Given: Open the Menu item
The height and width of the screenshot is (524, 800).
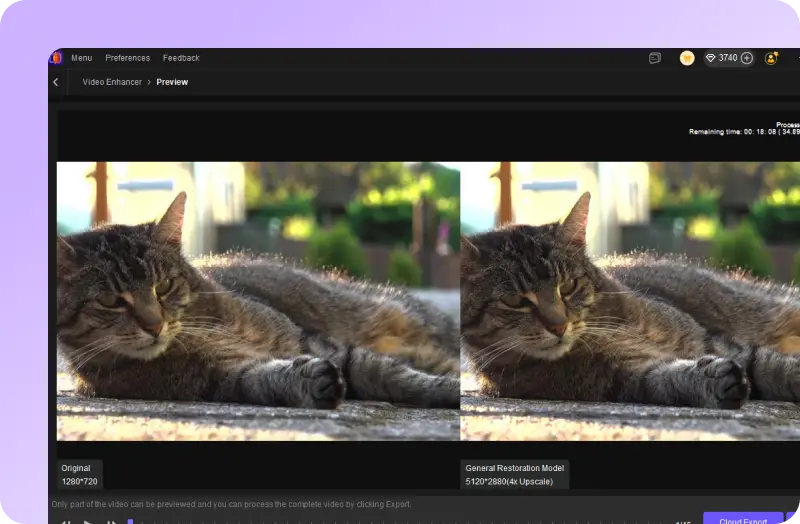Looking at the screenshot, I should (82, 58).
